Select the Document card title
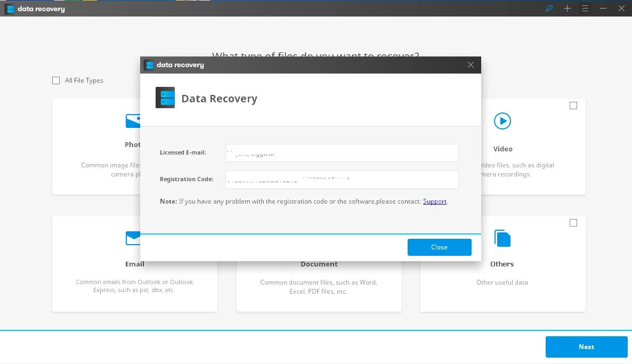 pyautogui.click(x=319, y=264)
